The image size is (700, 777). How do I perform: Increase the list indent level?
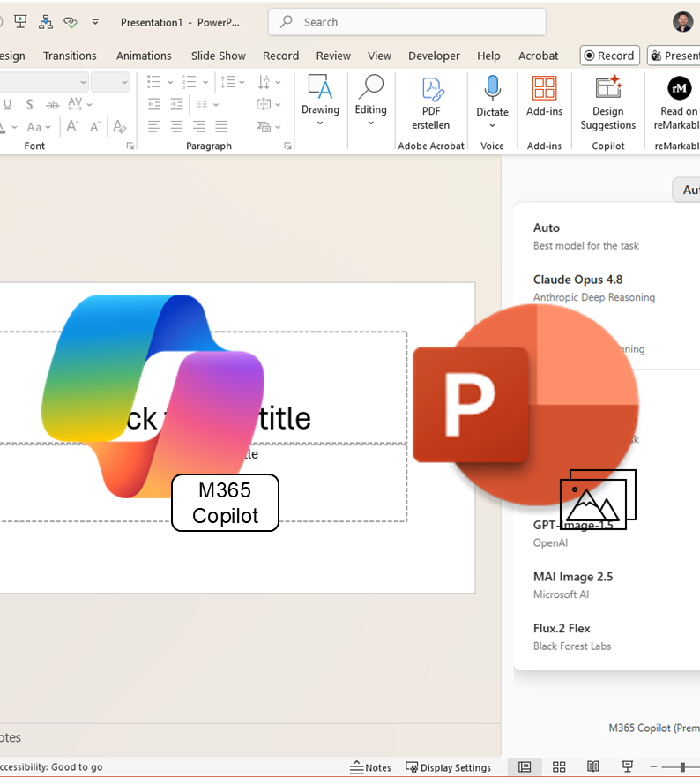tap(177, 104)
